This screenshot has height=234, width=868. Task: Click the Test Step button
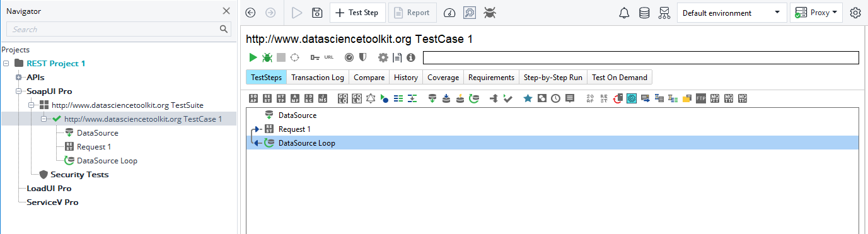(357, 13)
